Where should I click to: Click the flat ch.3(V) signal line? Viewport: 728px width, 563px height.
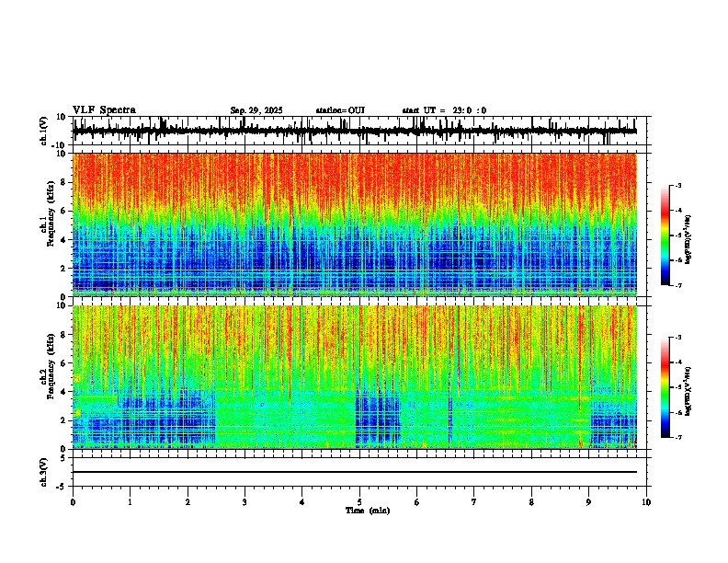coord(355,472)
